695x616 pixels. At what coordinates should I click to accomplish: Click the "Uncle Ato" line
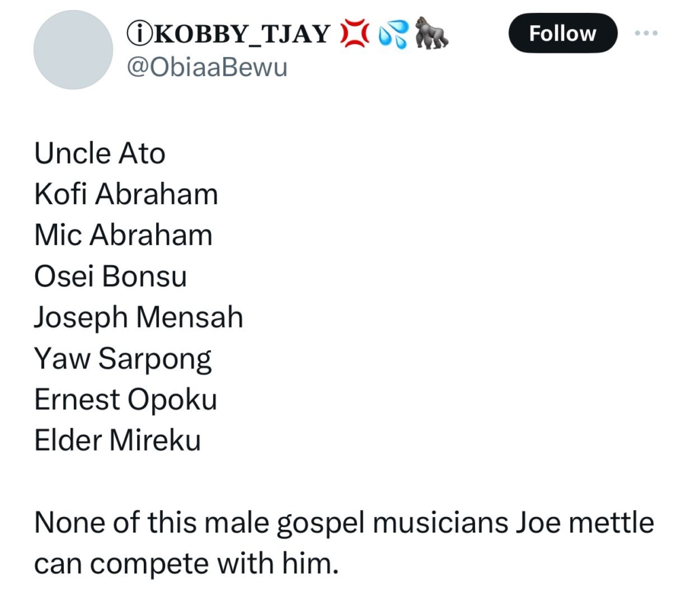[100, 153]
